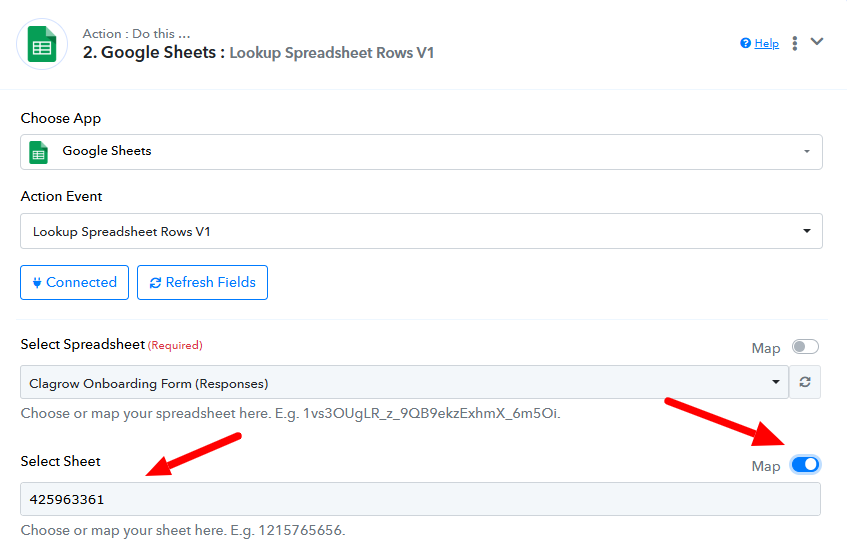Click the Refresh Fields button

click(x=203, y=282)
